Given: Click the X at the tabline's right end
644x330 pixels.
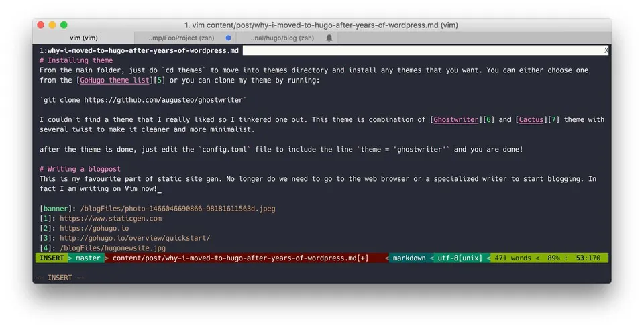Looking at the screenshot, I should [606, 50].
